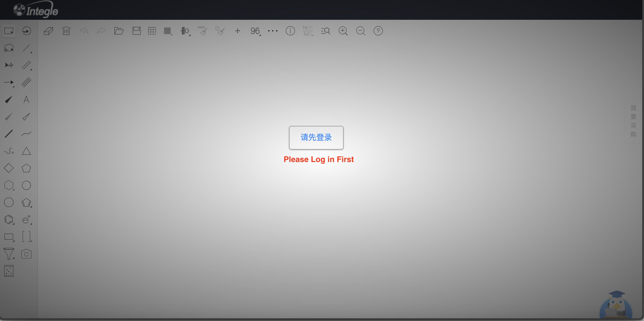
Task: Click the vertical 我要采购 link
Action: point(633,121)
